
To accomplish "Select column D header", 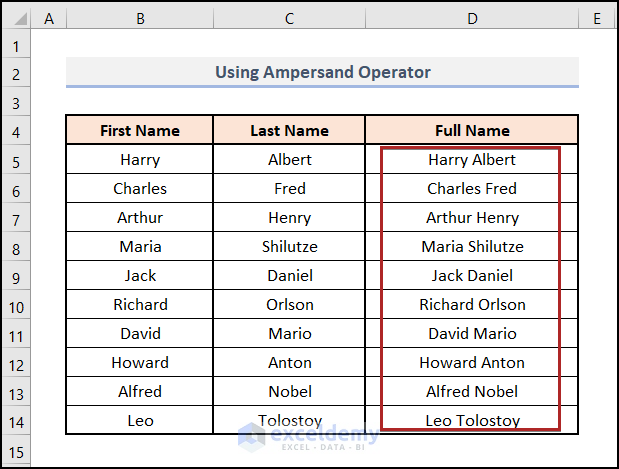I will (472, 18).
